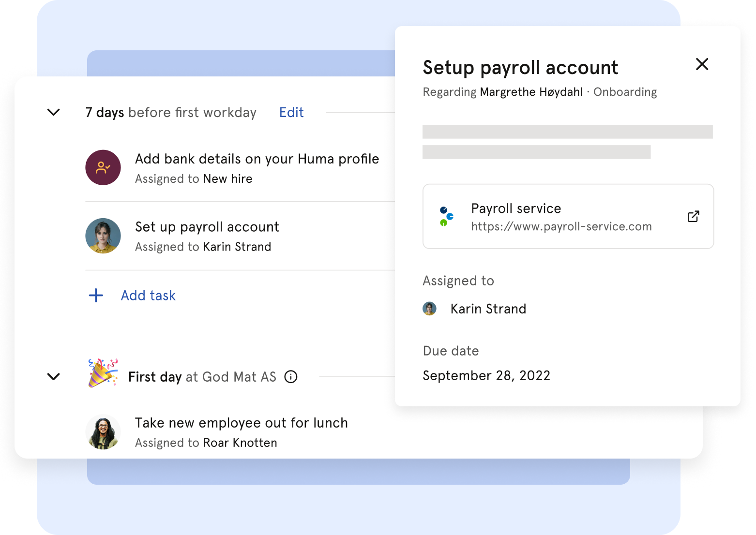Collapse the First day at God Mat AS section
The height and width of the screenshot is (535, 756).
point(54,377)
